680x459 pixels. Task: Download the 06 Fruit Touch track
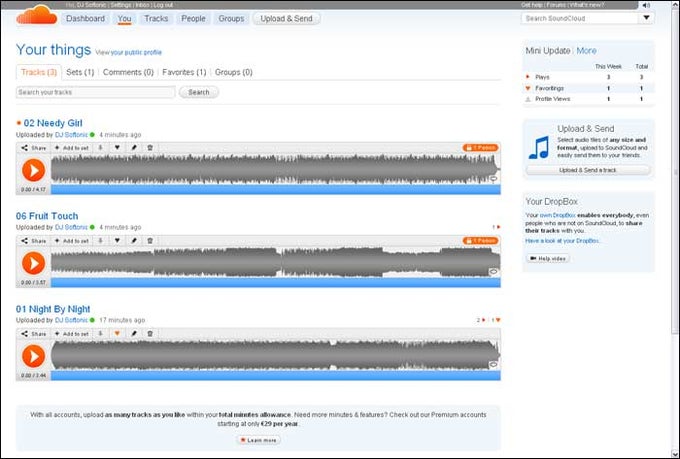point(100,240)
